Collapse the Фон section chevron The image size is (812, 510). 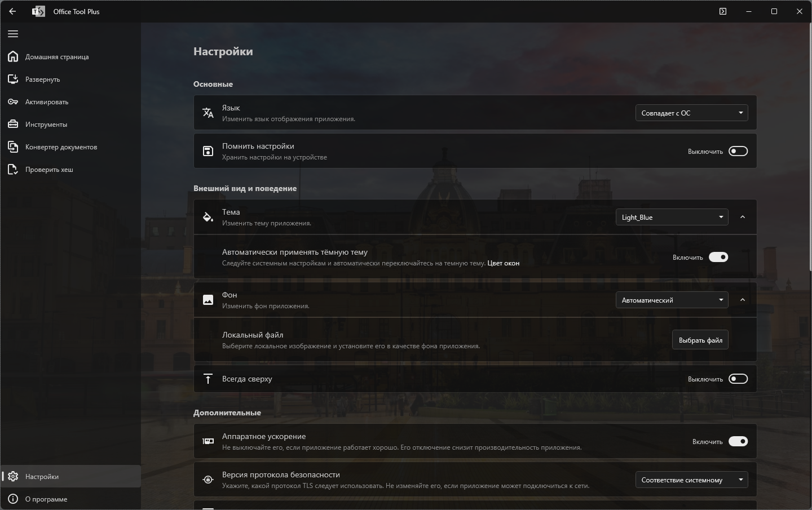point(743,300)
